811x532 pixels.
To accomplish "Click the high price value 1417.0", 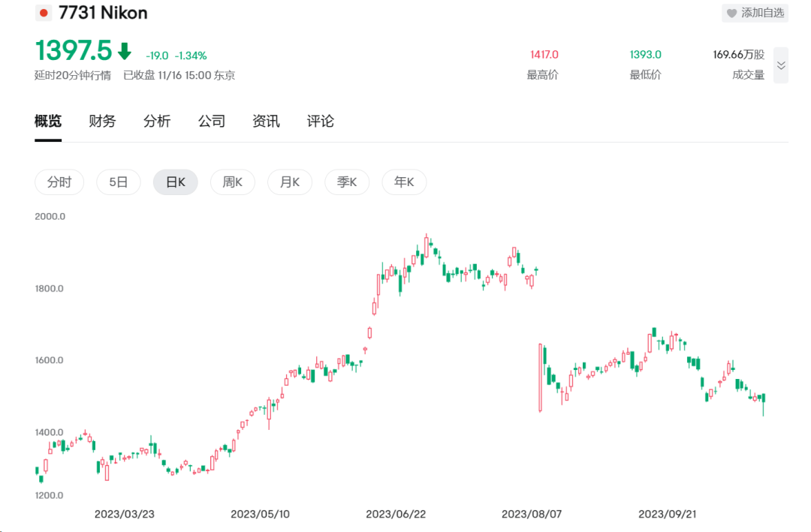I will coord(544,55).
